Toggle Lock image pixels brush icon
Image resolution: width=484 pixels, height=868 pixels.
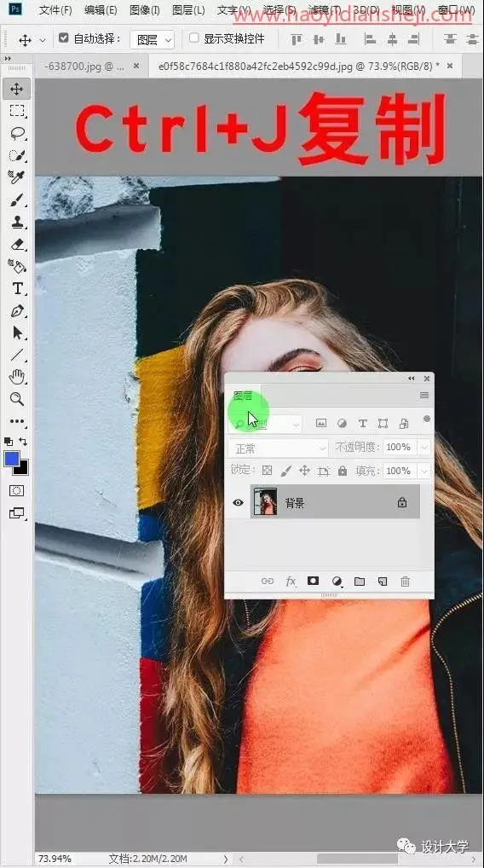(286, 471)
